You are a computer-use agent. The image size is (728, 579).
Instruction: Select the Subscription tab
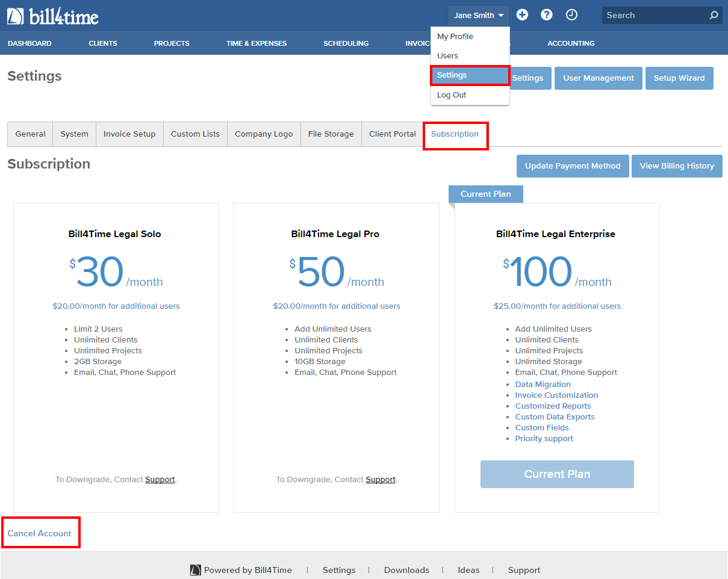455,134
